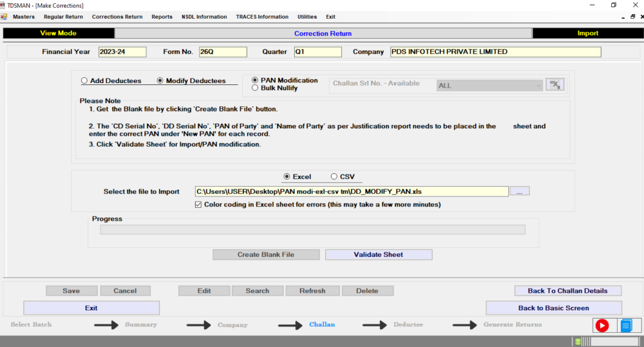Screen dimensions: 644x347
Task: Click the Financial Year field showing 2023-24
Action: (x=122, y=52)
